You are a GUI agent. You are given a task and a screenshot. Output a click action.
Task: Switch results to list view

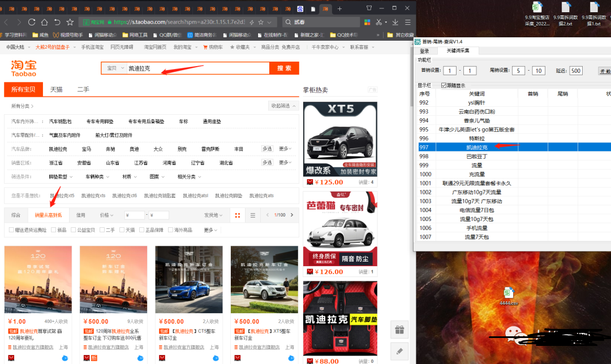(x=253, y=215)
